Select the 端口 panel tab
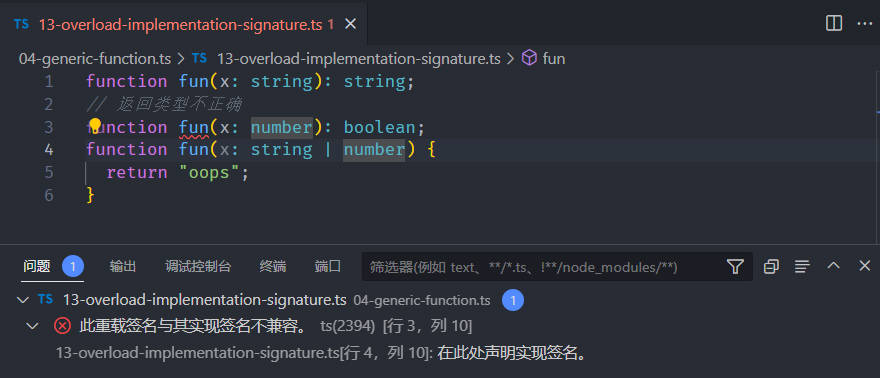880x378 pixels. [328, 266]
